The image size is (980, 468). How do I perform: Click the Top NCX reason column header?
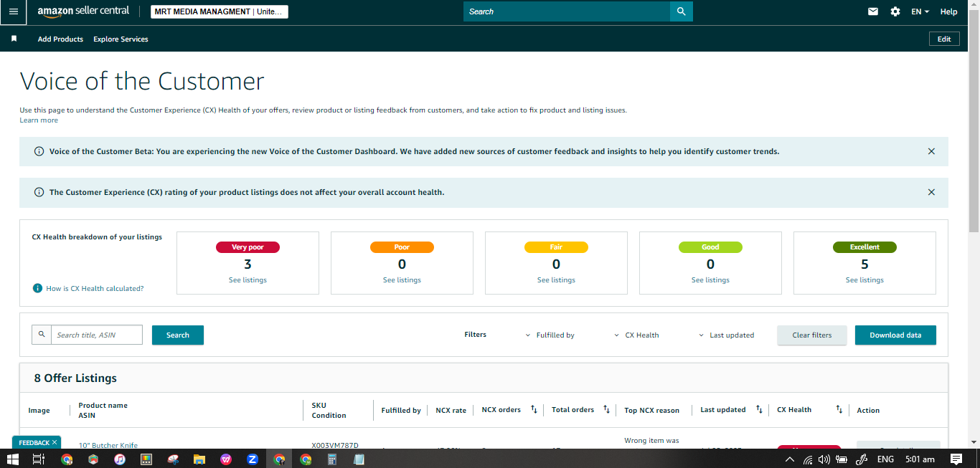(x=651, y=410)
